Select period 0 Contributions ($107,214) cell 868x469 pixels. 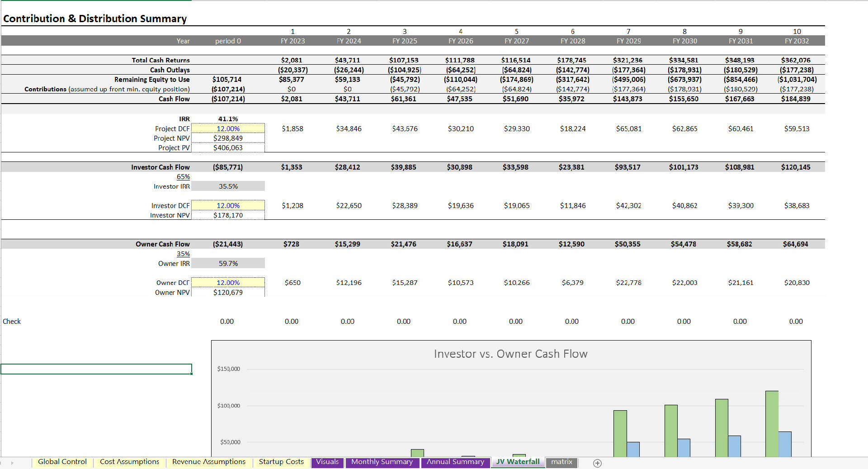point(228,89)
